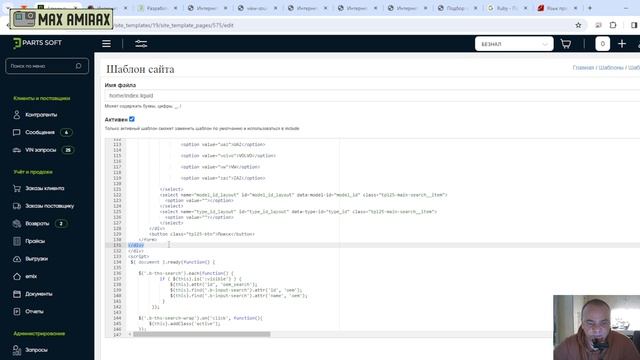Expand the БЕЗНАЛ payment dropdown
Image resolution: width=640 pixels, height=360 pixels.
[x=514, y=44]
